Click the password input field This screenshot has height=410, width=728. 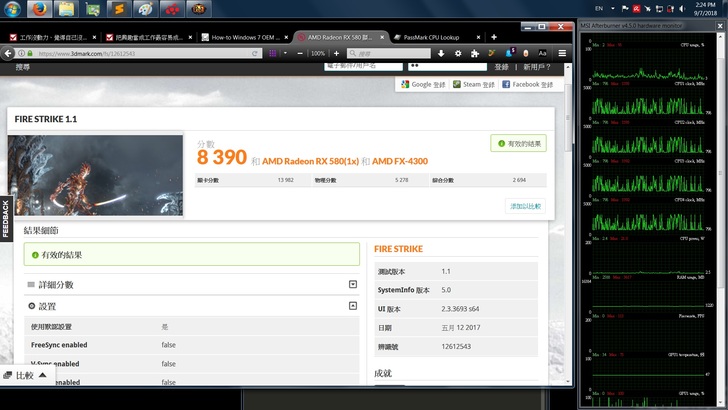coord(448,66)
